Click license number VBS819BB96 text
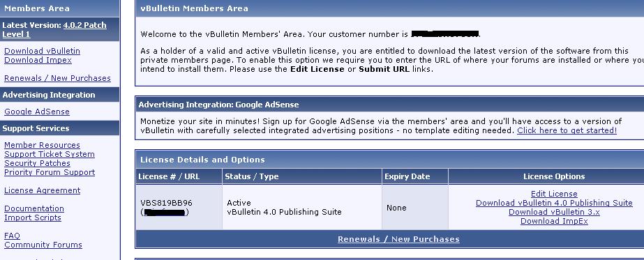 coord(166,203)
